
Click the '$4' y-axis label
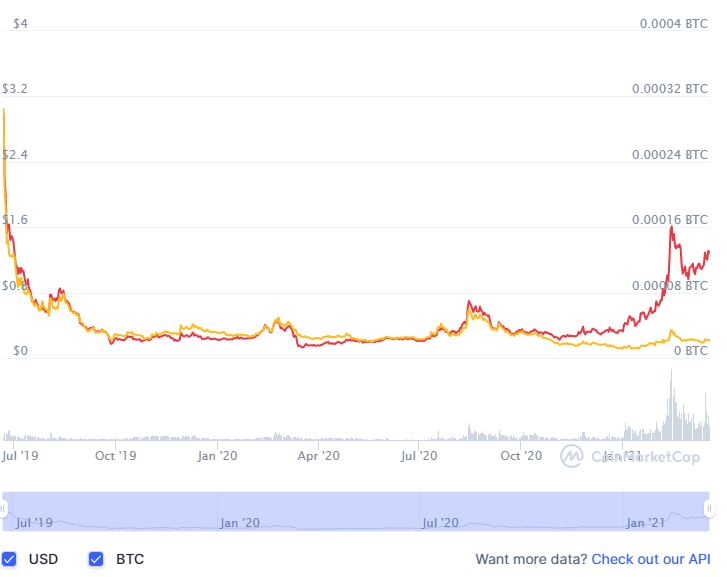[x=20, y=24]
